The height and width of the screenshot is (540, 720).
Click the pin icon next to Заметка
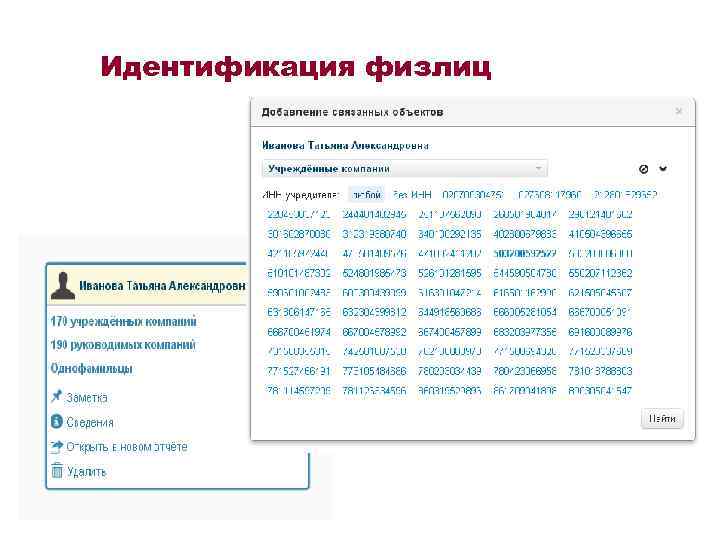click(x=56, y=396)
